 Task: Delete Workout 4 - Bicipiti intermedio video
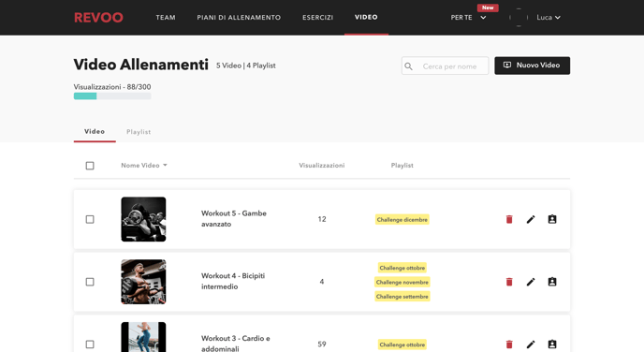(x=509, y=282)
